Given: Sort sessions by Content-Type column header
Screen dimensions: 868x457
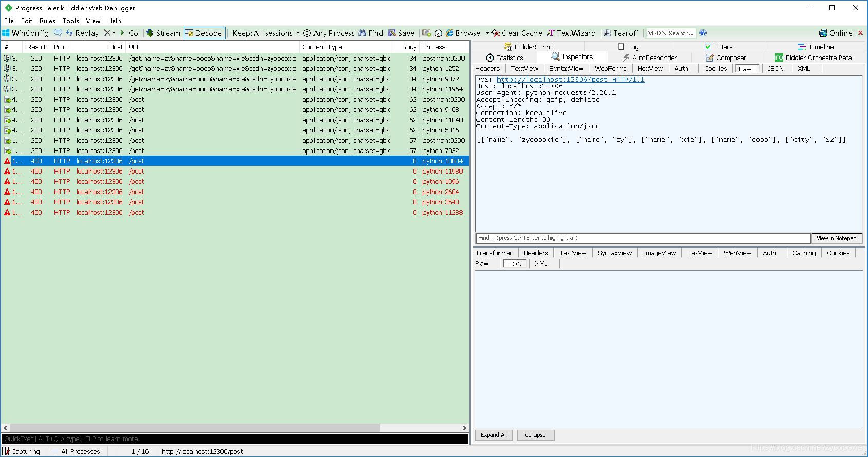Looking at the screenshot, I should click(346, 47).
